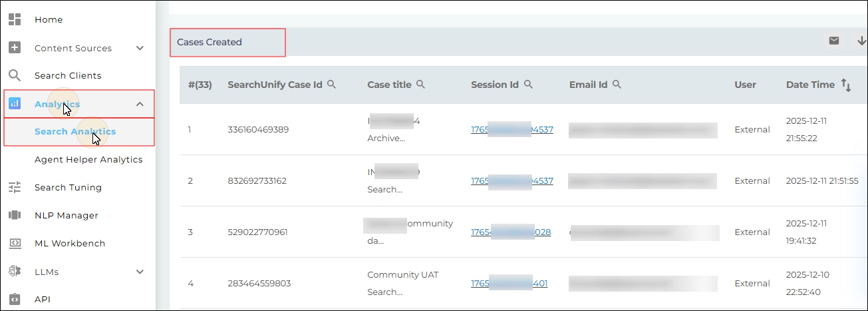
Task: Click the NLP Manager icon
Action: click(15, 215)
